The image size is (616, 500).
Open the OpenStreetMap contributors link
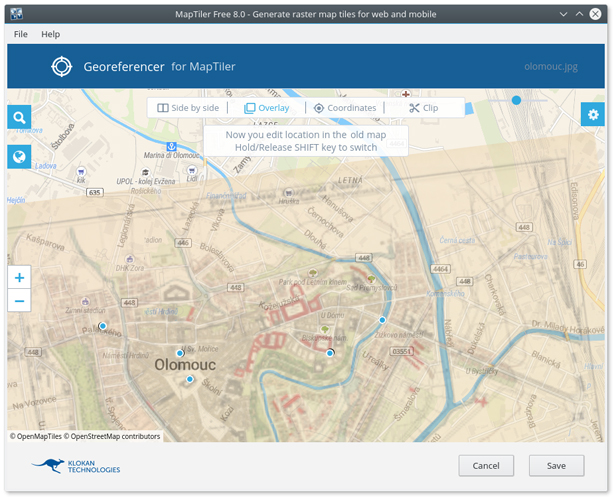115,436
